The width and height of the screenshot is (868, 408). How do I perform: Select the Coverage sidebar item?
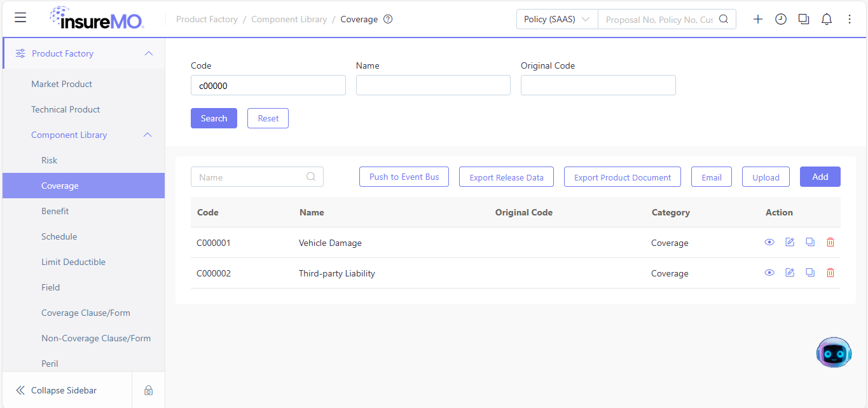click(x=83, y=186)
